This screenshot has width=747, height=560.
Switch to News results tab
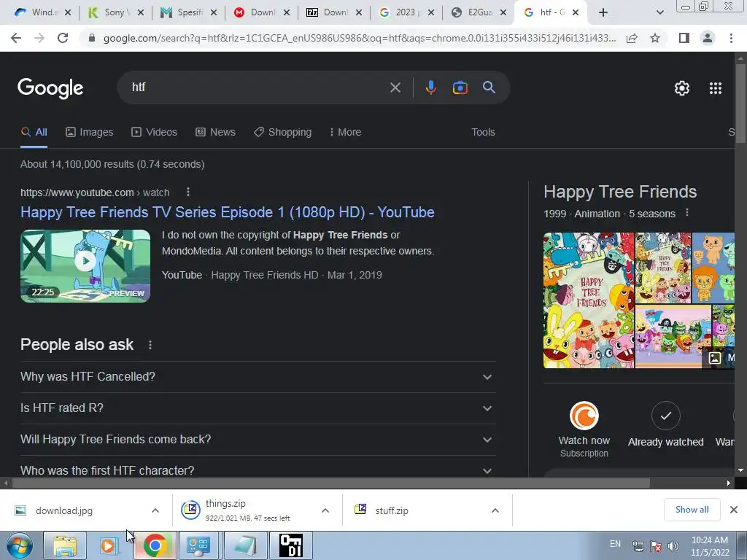point(215,133)
